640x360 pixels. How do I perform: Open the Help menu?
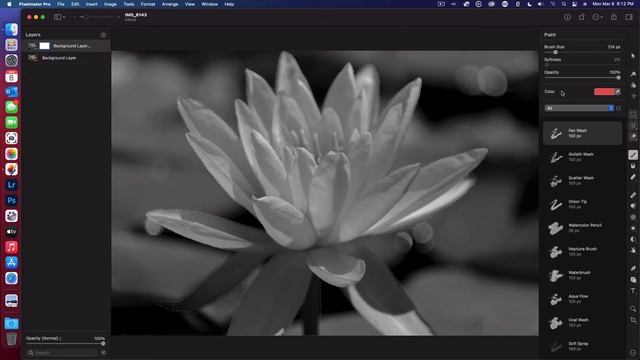click(229, 4)
